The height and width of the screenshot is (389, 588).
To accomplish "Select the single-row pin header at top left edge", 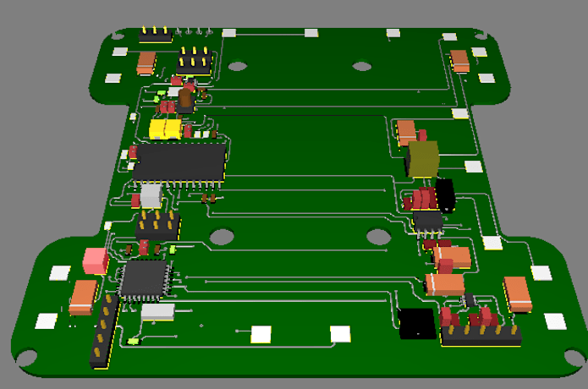I will 156,35.
